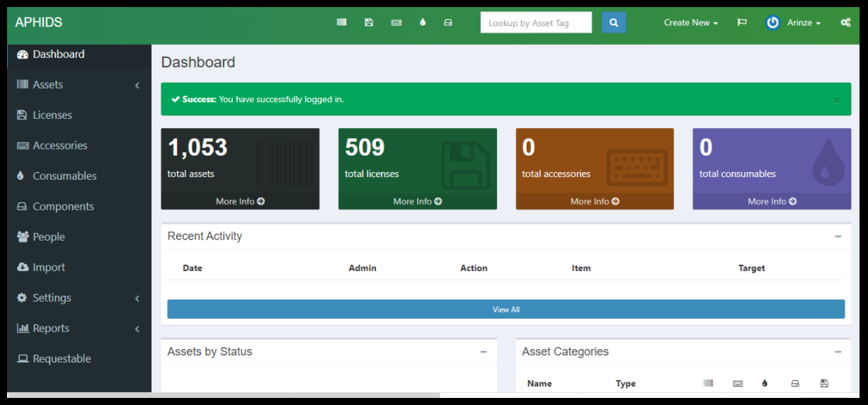868x405 pixels.
Task: Sort by Item column header
Action: pos(581,268)
